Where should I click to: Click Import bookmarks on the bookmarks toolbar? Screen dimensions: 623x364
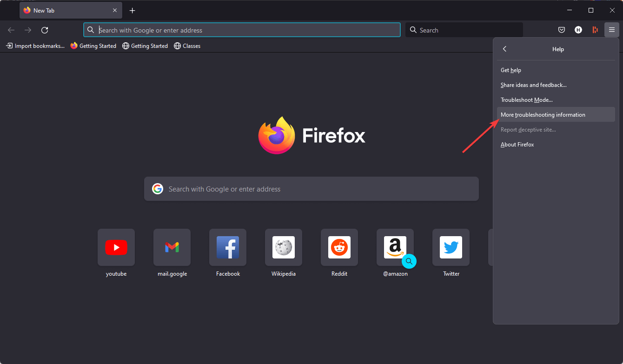(x=35, y=46)
